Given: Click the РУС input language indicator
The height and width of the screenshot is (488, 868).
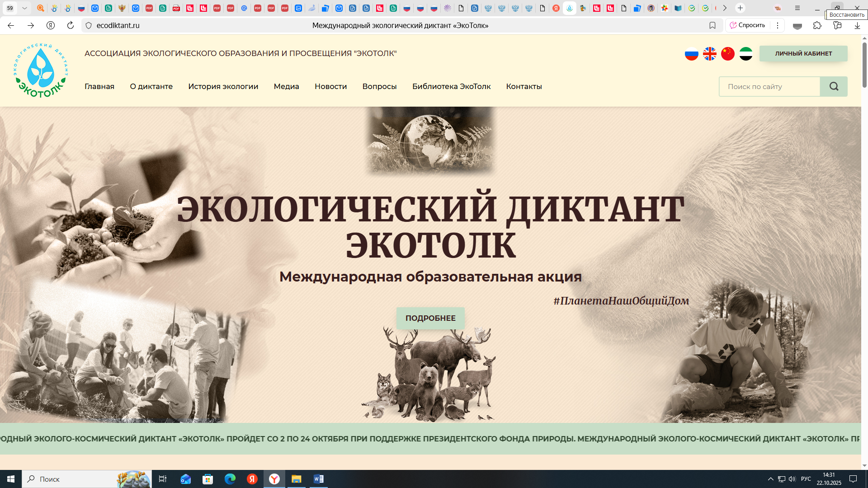Looking at the screenshot, I should tap(806, 479).
